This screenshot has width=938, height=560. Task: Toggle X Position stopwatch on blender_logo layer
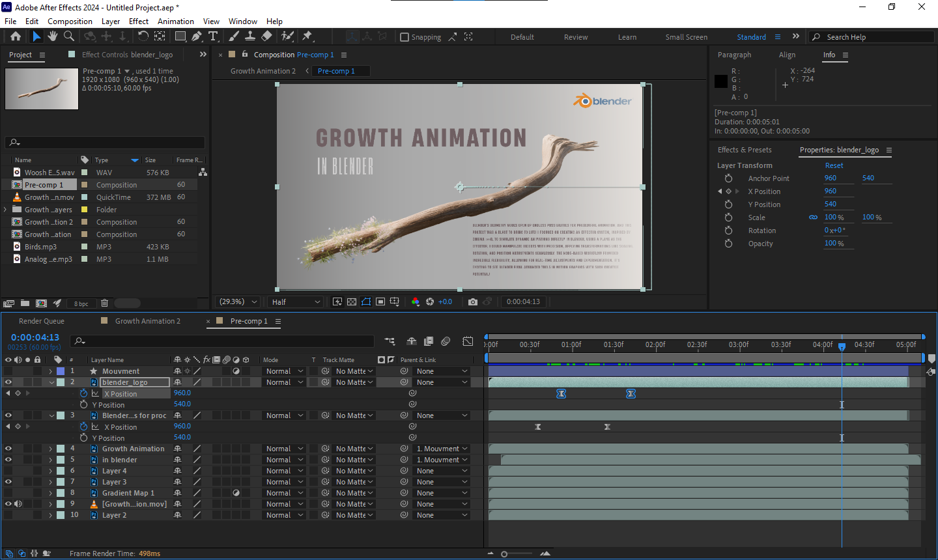pyautogui.click(x=83, y=393)
